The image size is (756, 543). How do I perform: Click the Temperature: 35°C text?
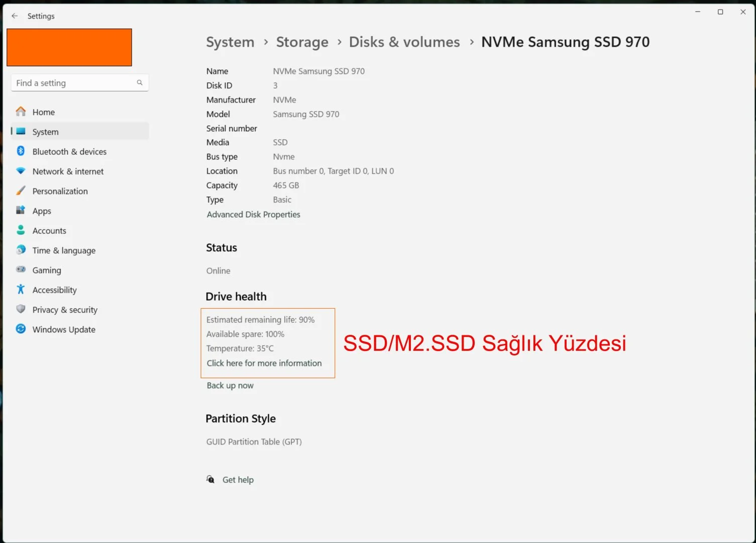click(240, 348)
